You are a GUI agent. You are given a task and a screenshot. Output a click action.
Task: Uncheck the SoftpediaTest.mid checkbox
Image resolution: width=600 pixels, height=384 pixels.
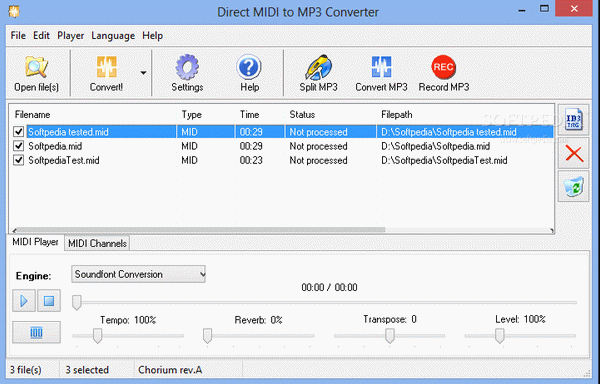pyautogui.click(x=18, y=160)
